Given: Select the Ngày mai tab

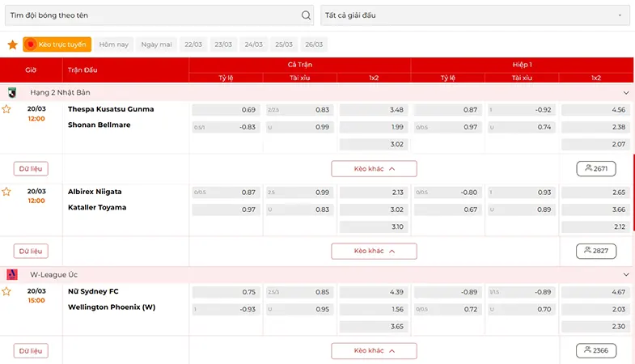Looking at the screenshot, I should pos(156,44).
